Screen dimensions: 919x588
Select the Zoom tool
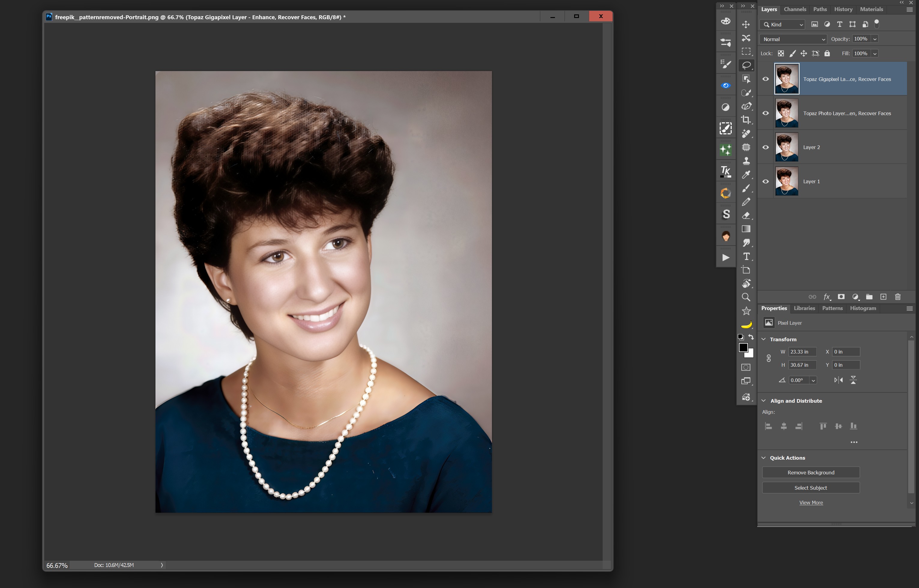coord(746,297)
